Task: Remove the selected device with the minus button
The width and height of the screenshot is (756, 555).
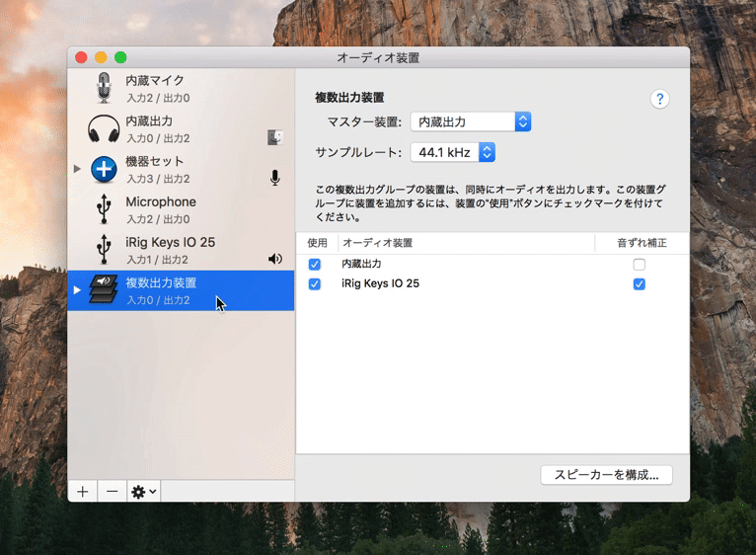Action: (x=112, y=491)
